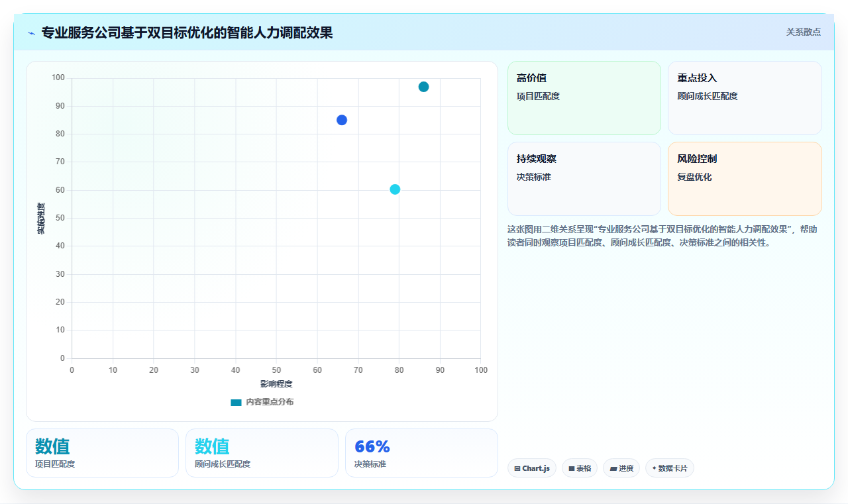Click the 内容重点分布 legend label
This screenshot has width=848, height=504.
270,402
